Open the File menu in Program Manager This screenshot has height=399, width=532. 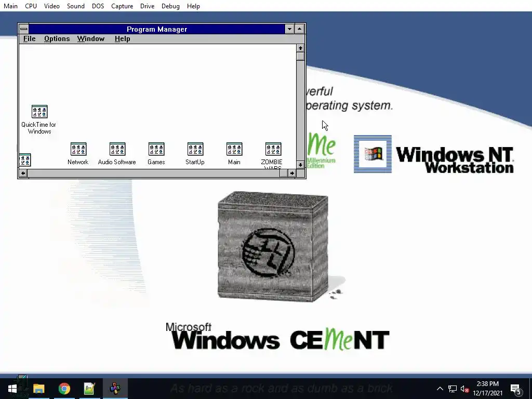tap(29, 38)
